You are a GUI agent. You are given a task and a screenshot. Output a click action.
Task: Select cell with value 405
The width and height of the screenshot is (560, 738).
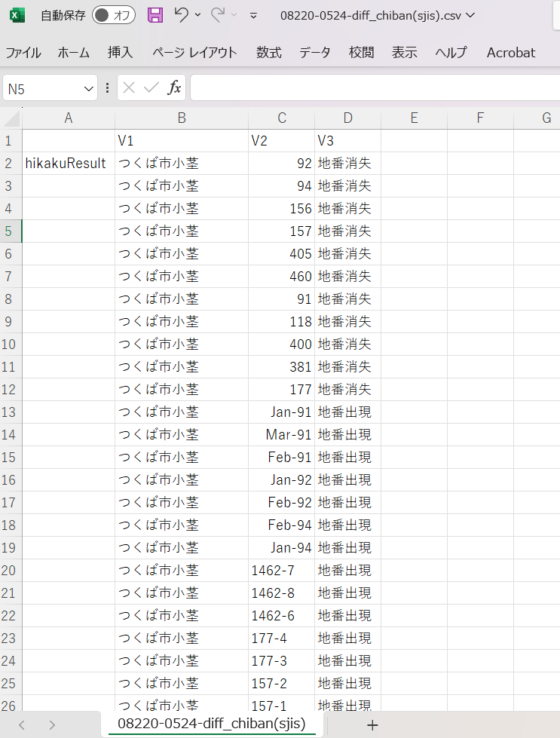(281, 254)
